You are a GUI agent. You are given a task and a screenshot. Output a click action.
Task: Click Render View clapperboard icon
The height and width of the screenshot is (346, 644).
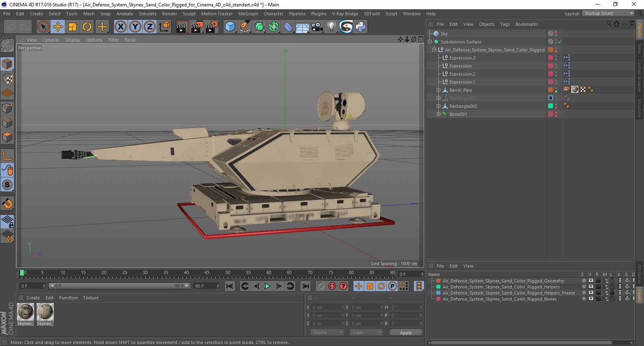point(182,27)
